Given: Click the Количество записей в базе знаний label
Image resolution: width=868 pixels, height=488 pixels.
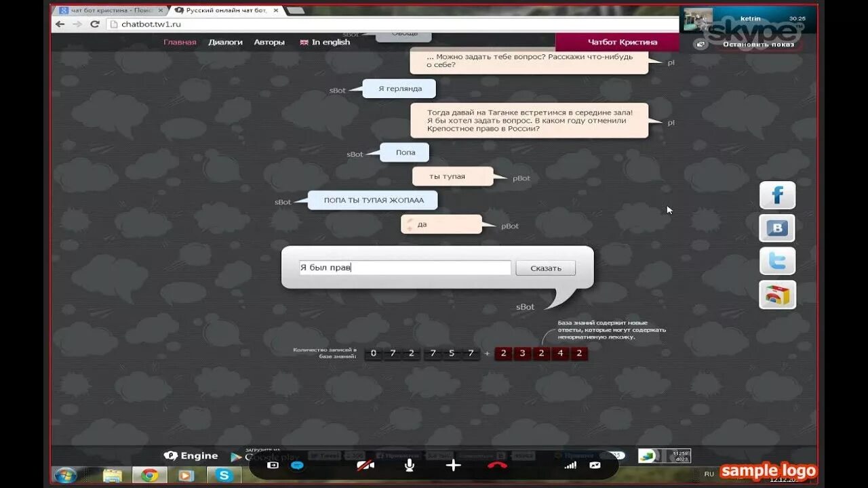Looking at the screenshot, I should (325, 352).
